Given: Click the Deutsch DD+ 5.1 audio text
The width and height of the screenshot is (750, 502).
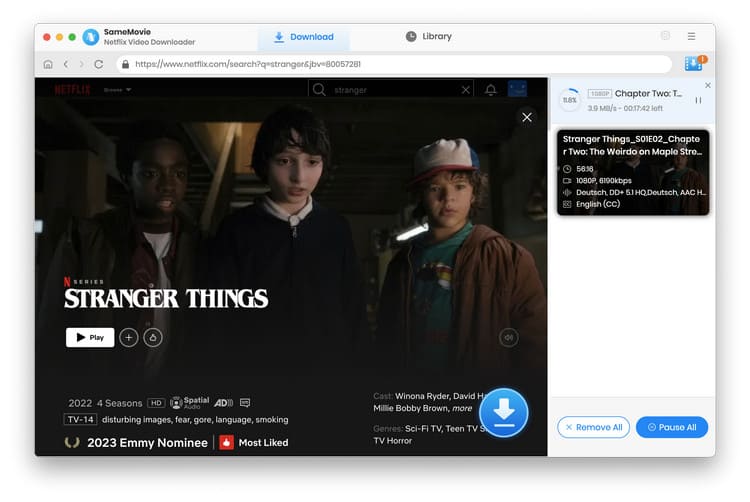Looking at the screenshot, I should 641,192.
